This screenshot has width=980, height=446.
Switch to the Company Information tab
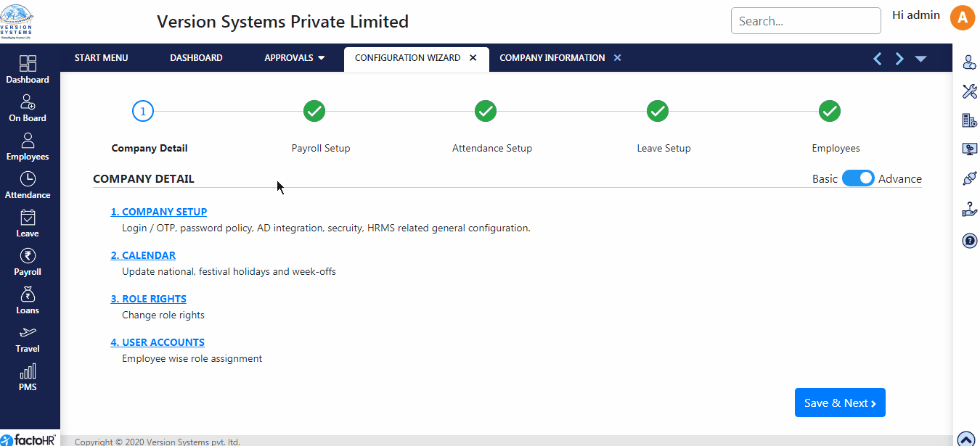(552, 58)
